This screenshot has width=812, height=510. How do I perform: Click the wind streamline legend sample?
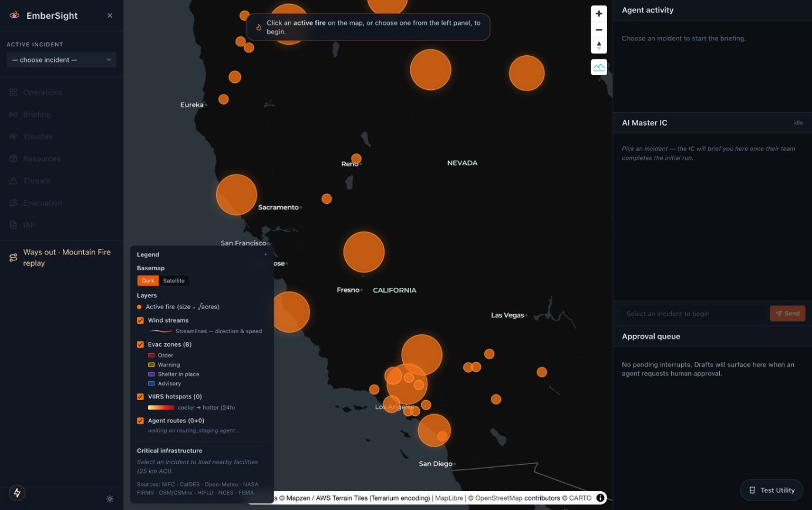tap(160, 331)
